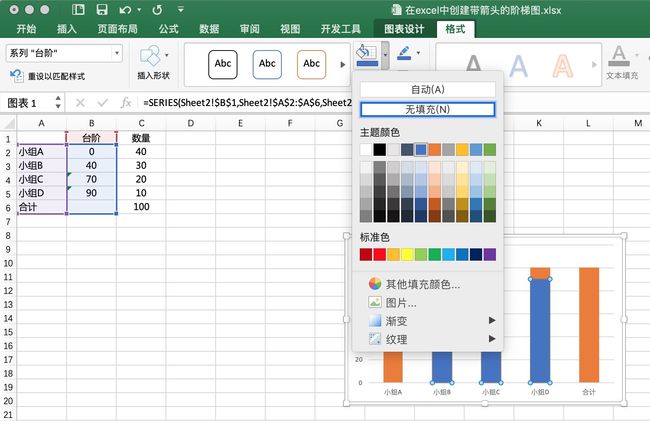The width and height of the screenshot is (650, 421).
Task: Click the Insert Shape icon
Action: point(150,56)
